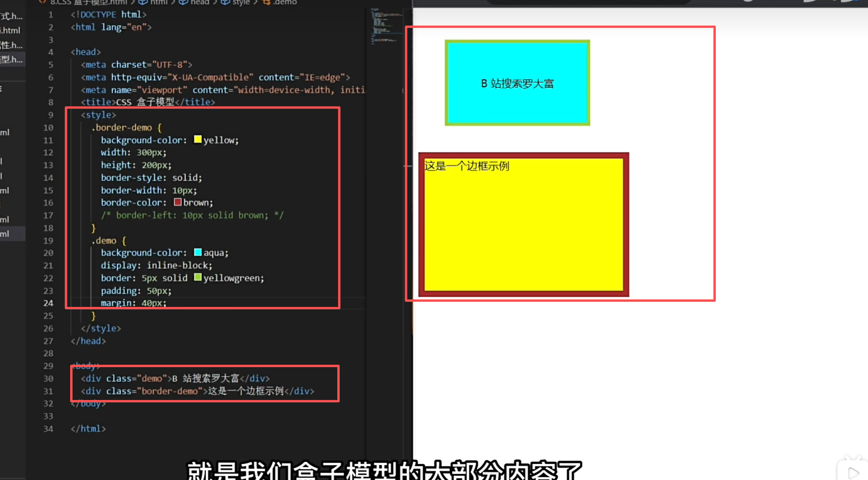Open the 性.h... file in explorer

coord(12,45)
